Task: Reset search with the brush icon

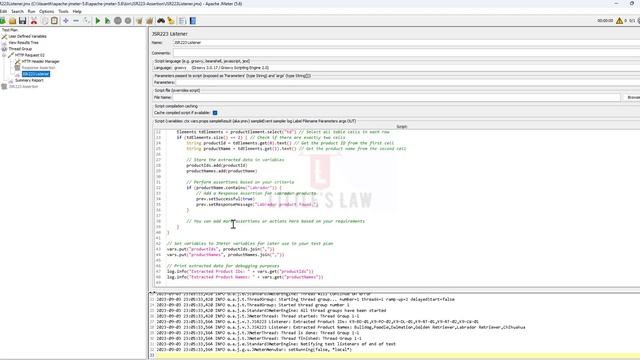Action: click(x=171, y=21)
